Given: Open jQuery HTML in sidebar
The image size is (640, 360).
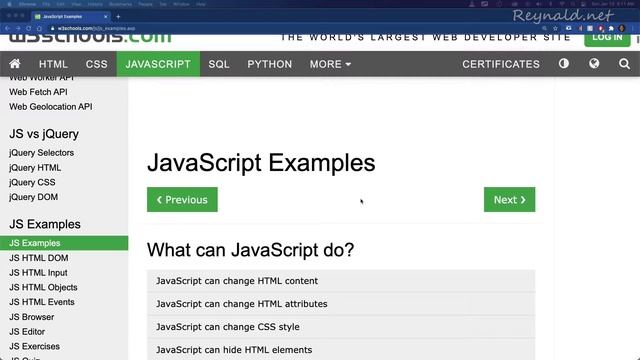Looking at the screenshot, I should tap(35, 168).
